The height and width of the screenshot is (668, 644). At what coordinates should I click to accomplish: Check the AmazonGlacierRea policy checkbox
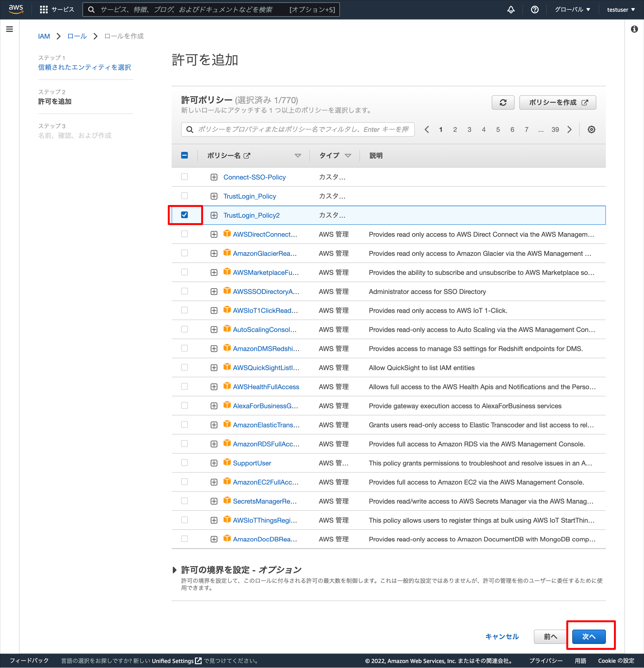click(184, 253)
